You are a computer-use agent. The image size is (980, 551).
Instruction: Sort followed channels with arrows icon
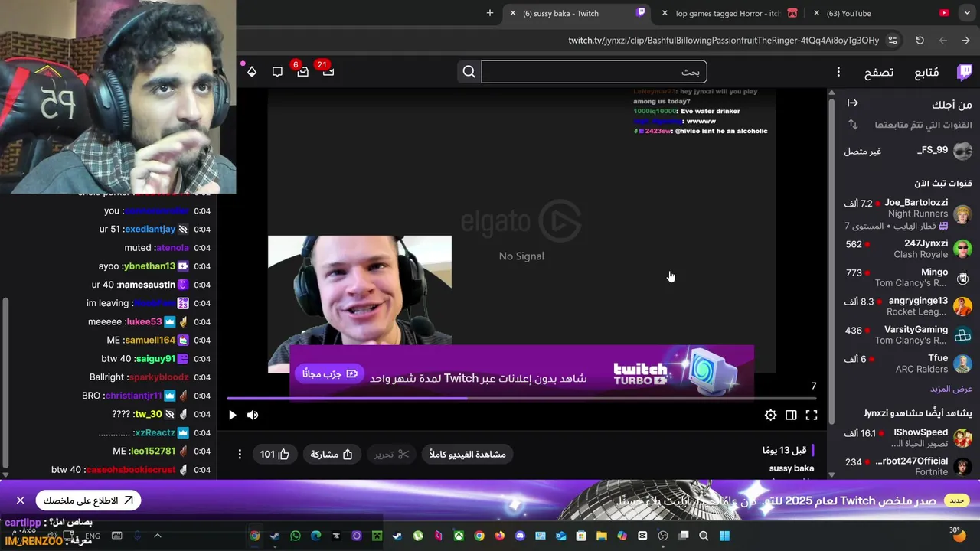point(852,125)
